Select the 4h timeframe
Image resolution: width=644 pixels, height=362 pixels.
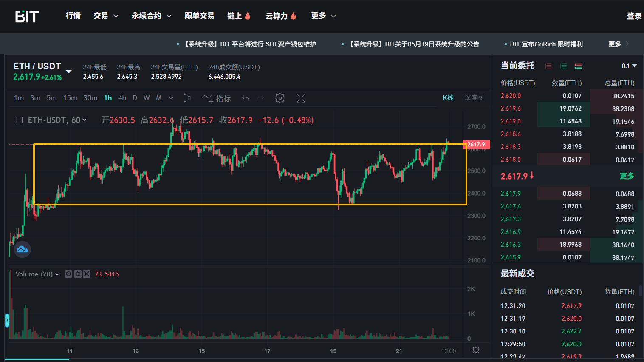pos(122,98)
